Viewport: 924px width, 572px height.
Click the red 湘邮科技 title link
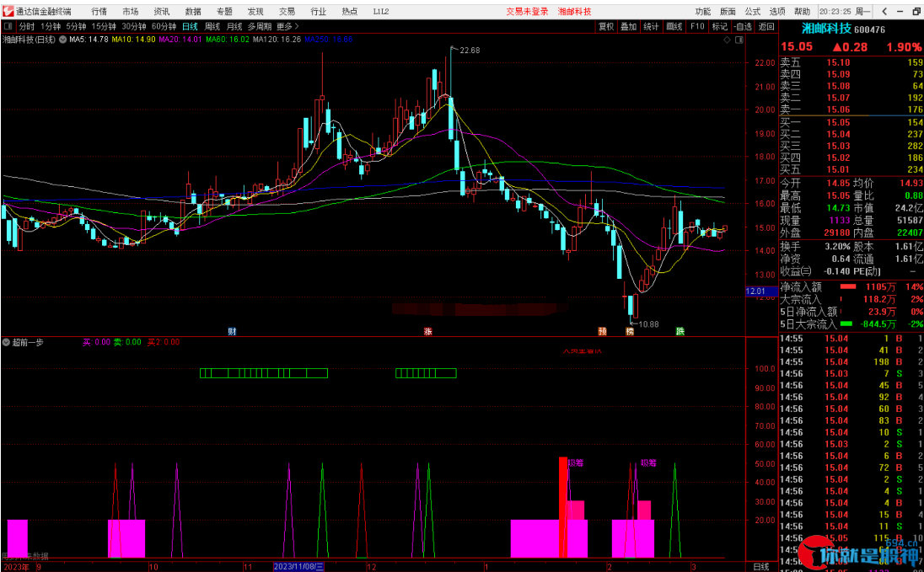pos(575,11)
